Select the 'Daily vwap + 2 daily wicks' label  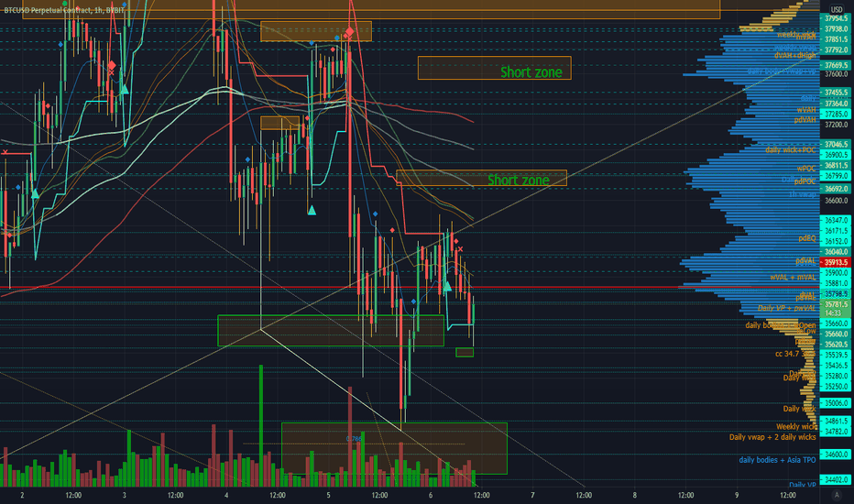pyautogui.click(x=772, y=437)
